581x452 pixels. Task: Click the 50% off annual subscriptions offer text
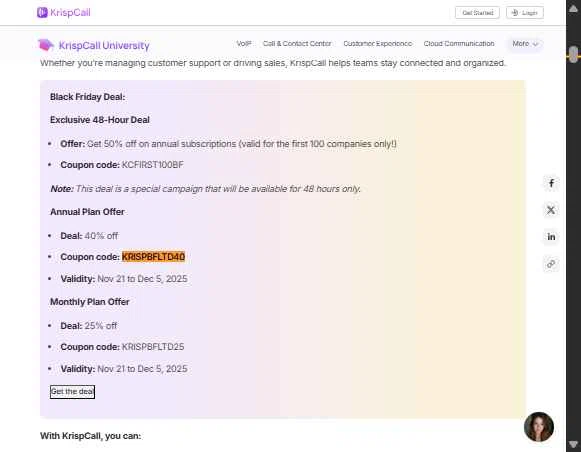coord(242,144)
